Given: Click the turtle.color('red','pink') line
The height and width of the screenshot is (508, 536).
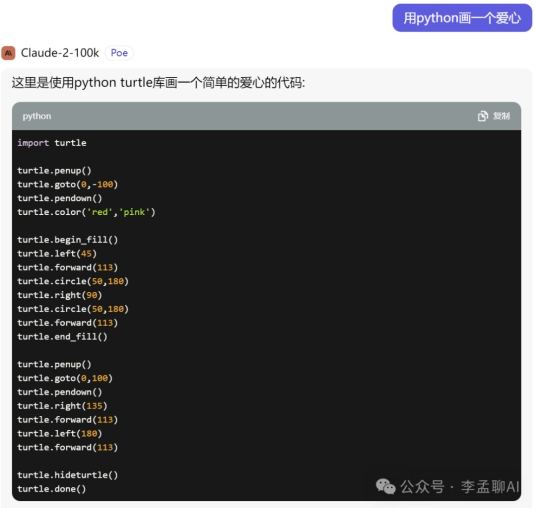Looking at the screenshot, I should [x=86, y=212].
